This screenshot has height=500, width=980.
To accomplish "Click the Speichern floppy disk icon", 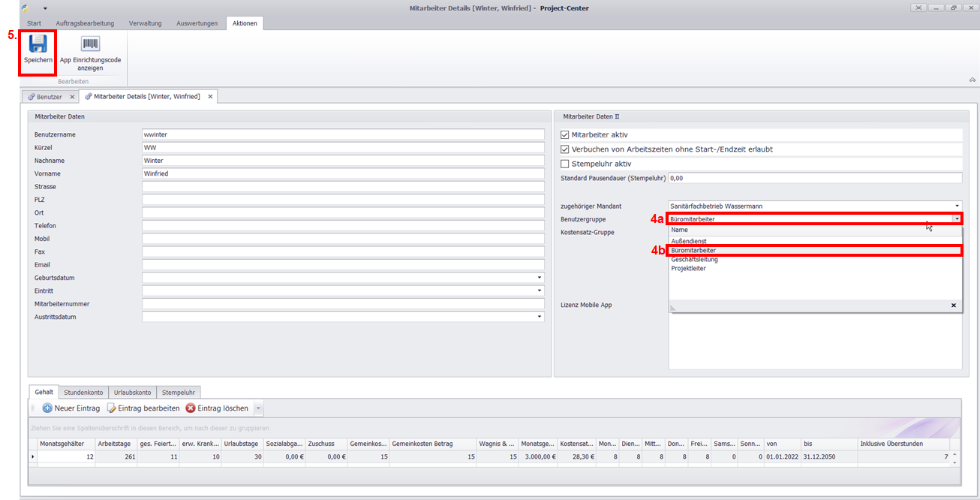I will coord(38,44).
